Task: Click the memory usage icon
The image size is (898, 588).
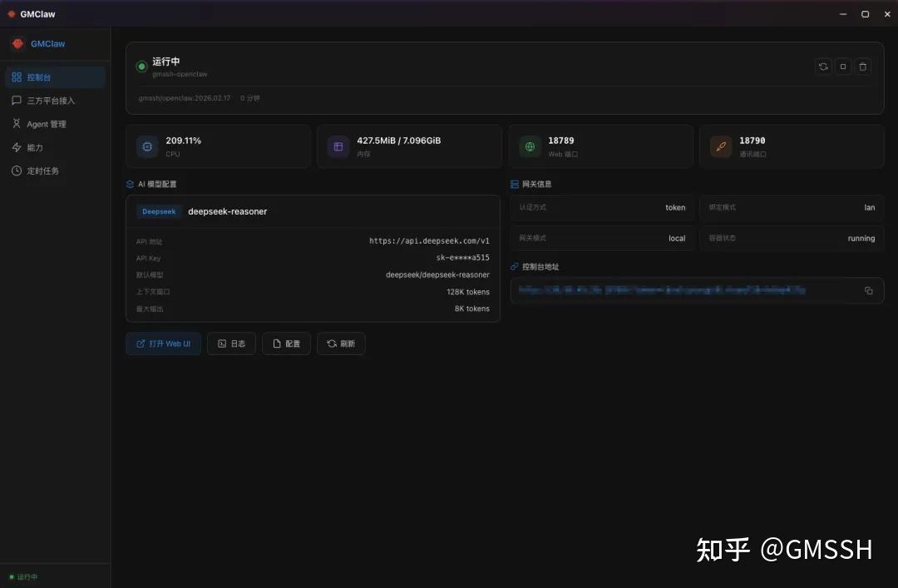Action: click(x=338, y=146)
